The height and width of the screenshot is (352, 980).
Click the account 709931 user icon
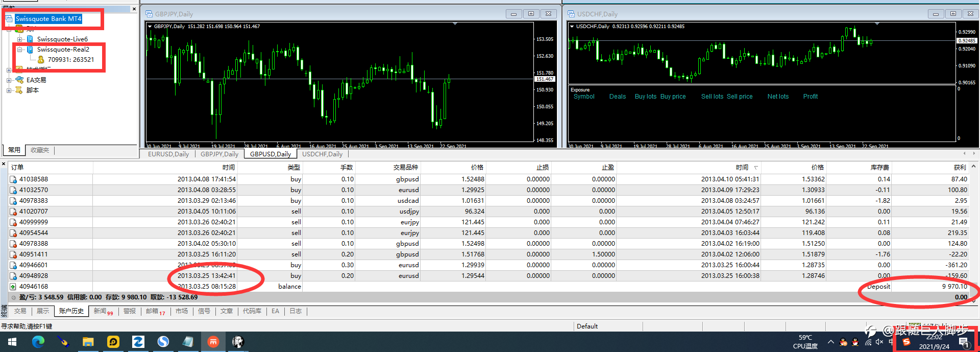(41, 60)
